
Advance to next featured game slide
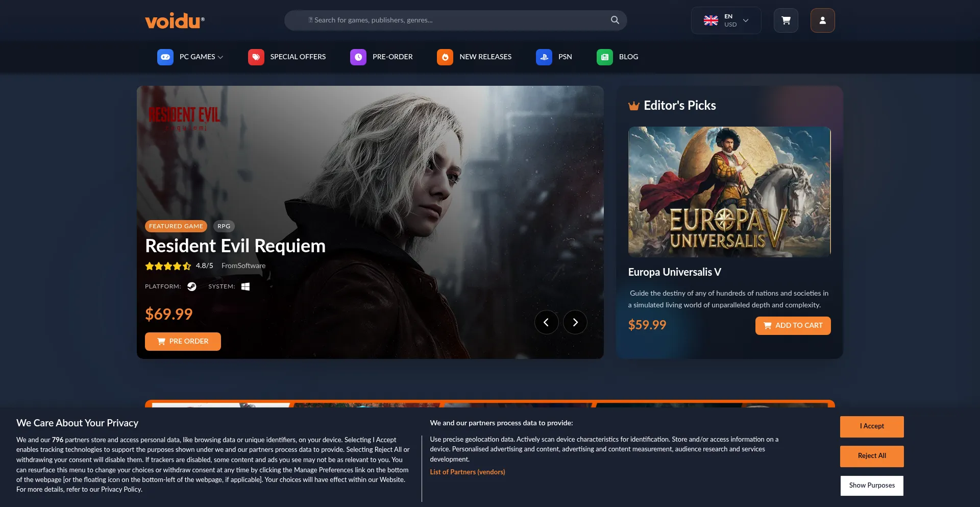coord(575,322)
